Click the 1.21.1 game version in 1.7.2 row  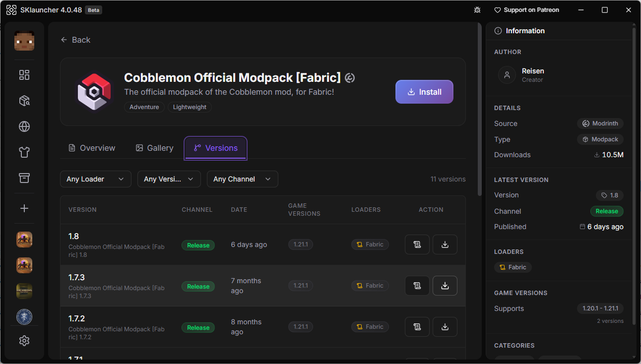301,327
